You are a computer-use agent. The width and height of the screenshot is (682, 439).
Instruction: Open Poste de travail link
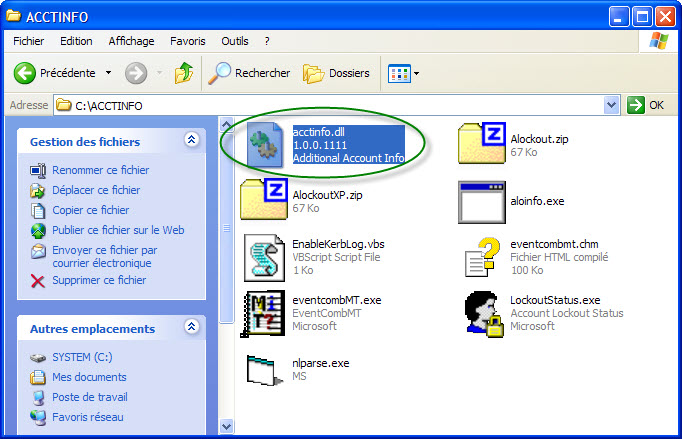(x=90, y=397)
